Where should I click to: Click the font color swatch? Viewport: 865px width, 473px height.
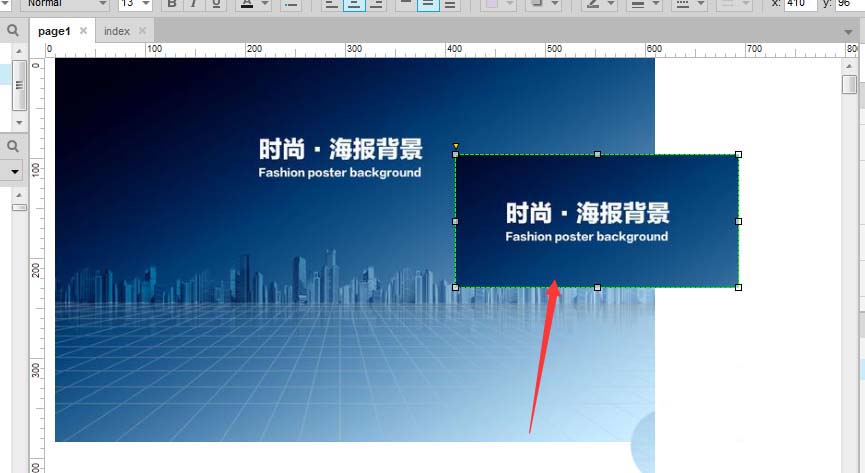click(x=248, y=4)
